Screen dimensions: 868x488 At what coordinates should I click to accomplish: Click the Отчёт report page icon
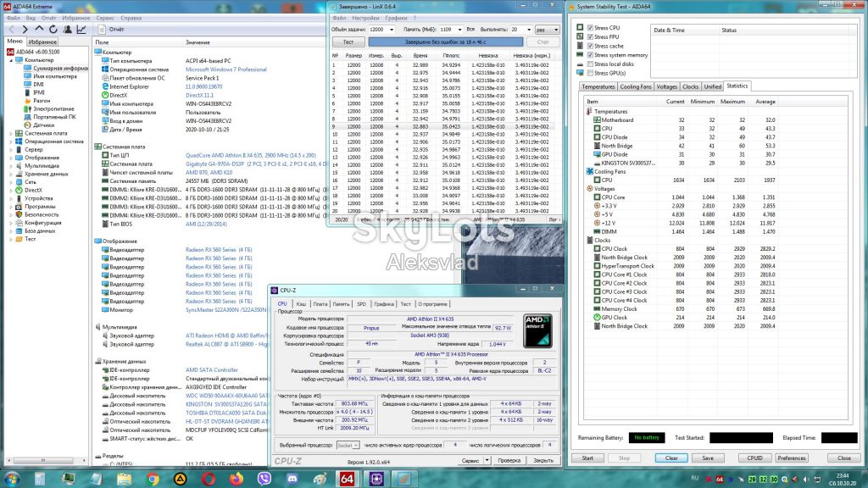pyautogui.click(x=102, y=30)
